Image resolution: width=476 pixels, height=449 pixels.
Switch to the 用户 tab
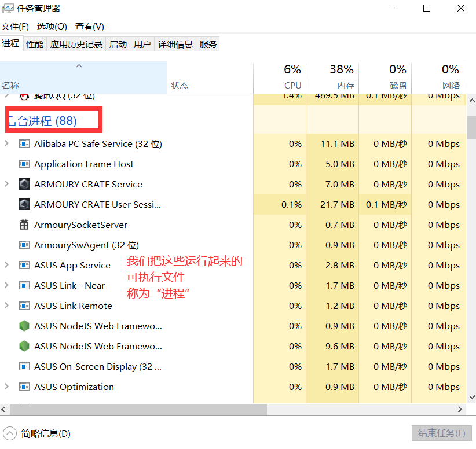142,45
